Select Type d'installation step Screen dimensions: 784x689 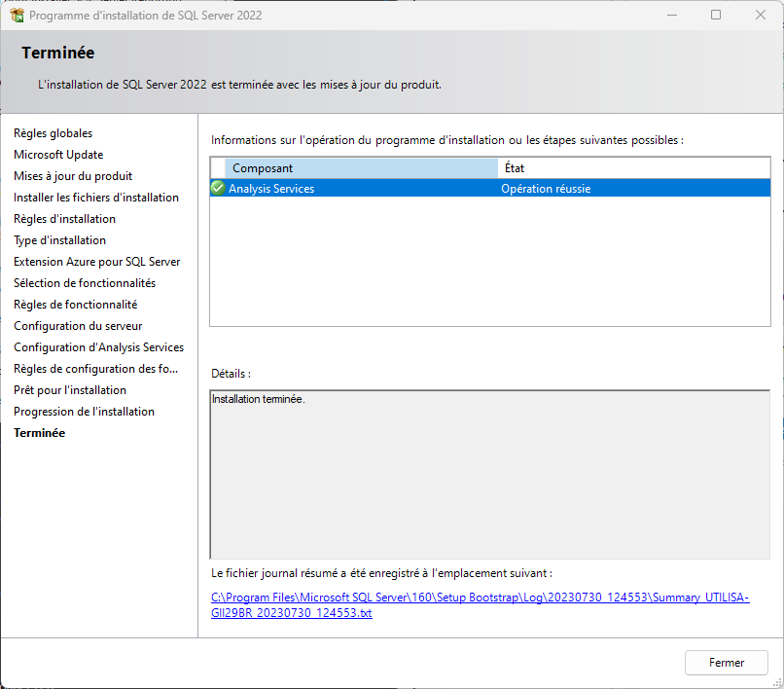[x=59, y=240]
